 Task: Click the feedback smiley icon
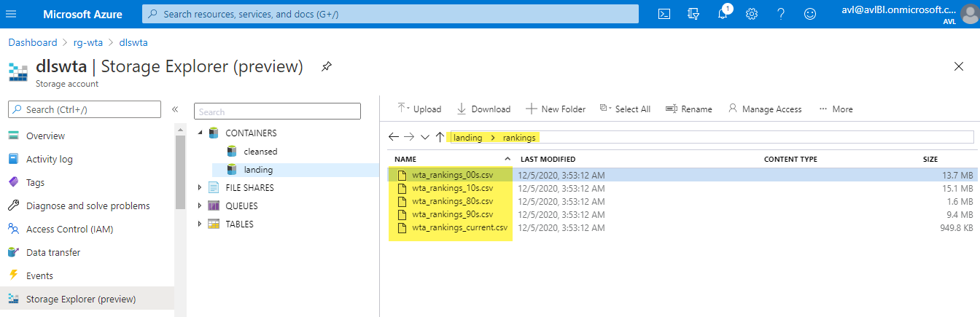coord(810,14)
